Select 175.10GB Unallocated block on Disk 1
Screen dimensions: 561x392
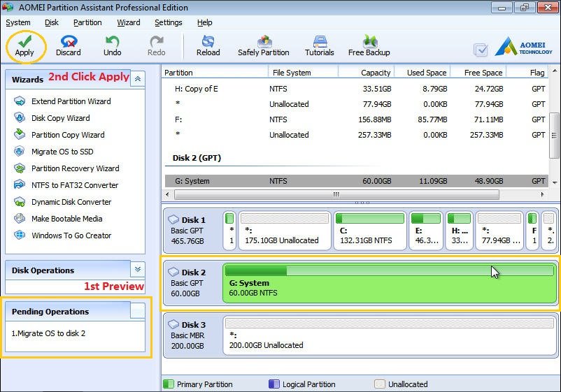(x=285, y=230)
